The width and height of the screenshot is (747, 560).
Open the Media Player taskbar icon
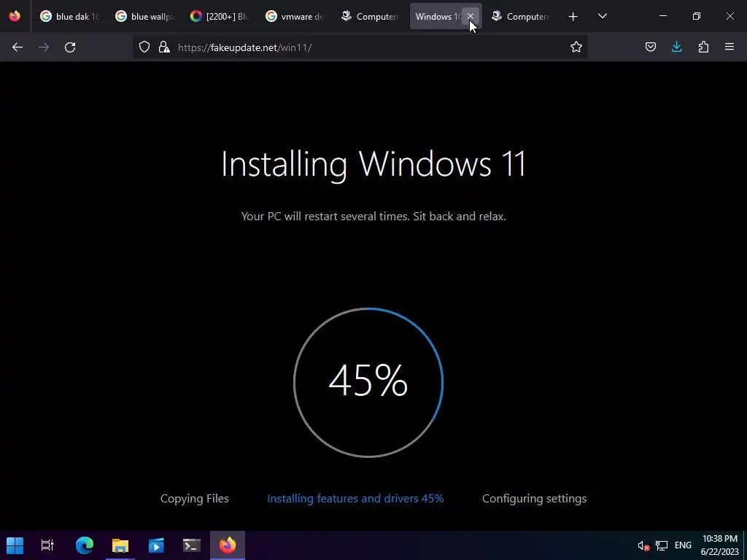click(x=156, y=545)
